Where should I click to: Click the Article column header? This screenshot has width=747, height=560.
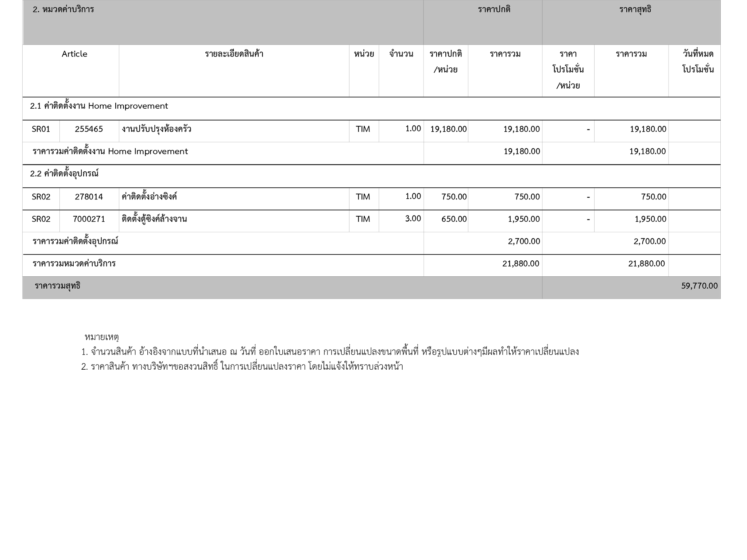(74, 54)
